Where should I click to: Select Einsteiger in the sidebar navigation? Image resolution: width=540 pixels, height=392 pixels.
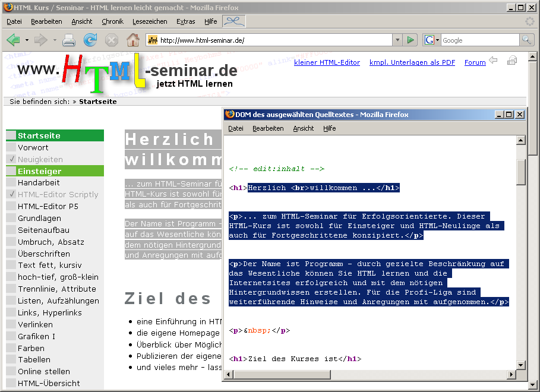click(x=55, y=171)
